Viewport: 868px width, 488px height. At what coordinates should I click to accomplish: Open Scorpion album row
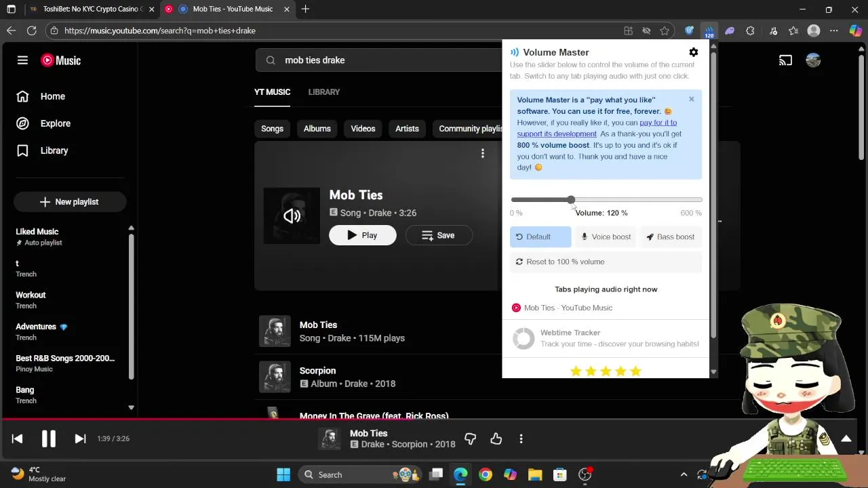tap(380, 377)
